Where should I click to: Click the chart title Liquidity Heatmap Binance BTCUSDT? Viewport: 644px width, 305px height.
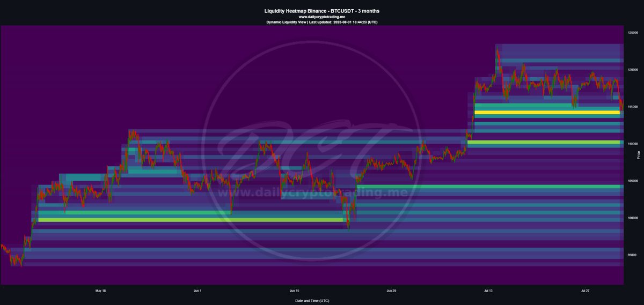[321, 11]
